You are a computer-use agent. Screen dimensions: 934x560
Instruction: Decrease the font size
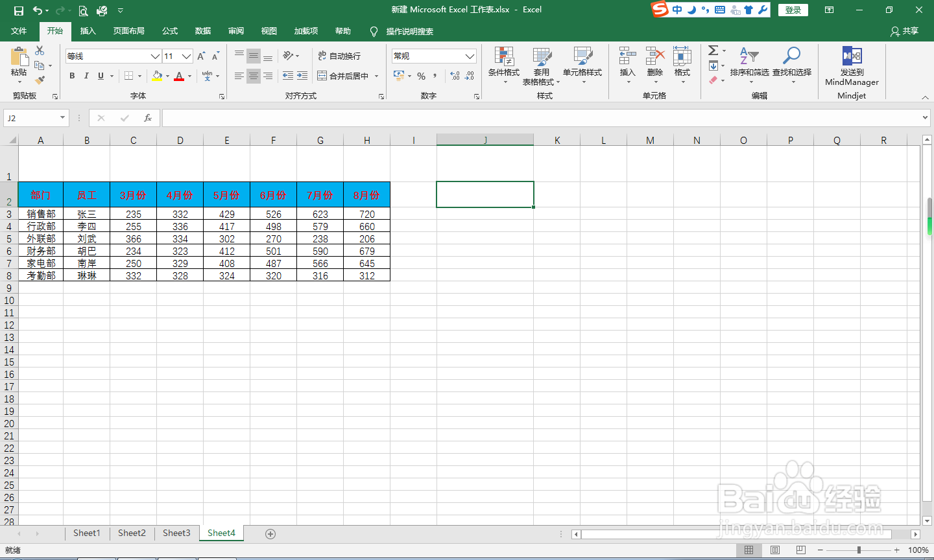(216, 56)
